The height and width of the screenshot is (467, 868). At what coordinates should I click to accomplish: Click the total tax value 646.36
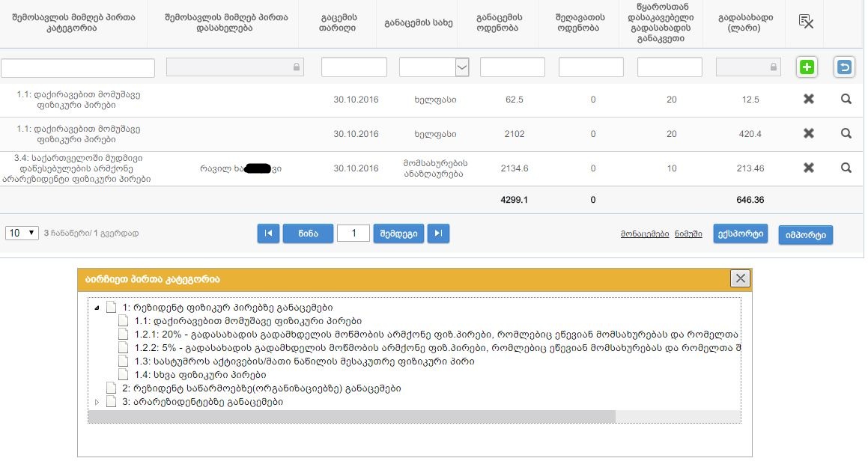(750, 200)
